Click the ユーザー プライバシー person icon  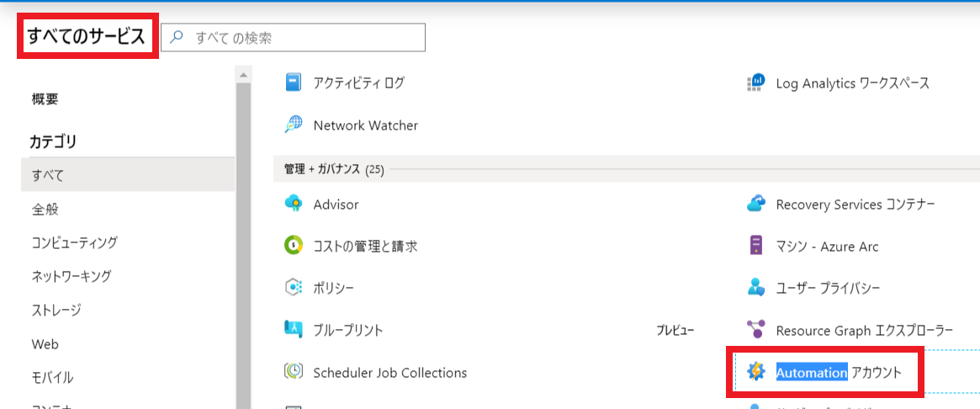point(756,288)
